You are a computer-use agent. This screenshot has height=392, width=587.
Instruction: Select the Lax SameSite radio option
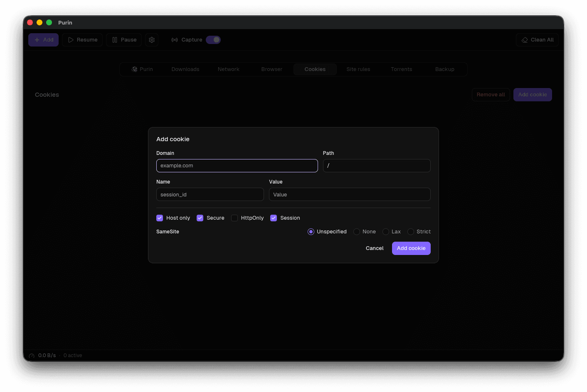[386, 232]
